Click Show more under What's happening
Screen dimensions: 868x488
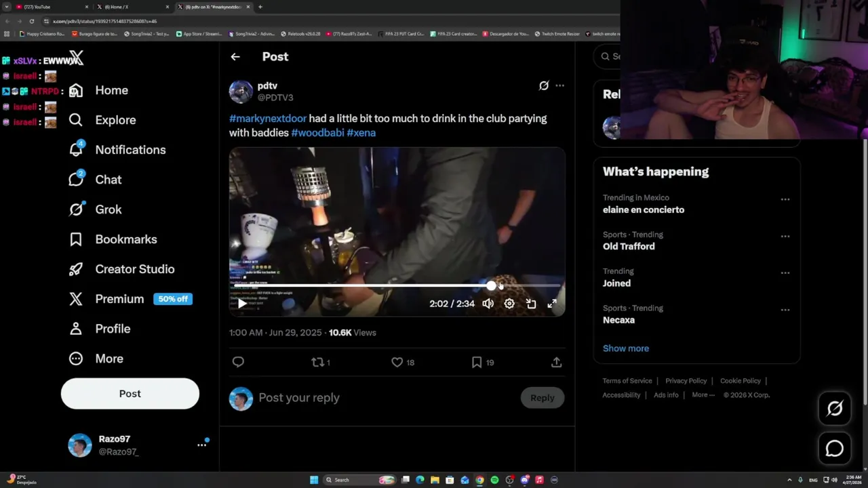point(626,348)
